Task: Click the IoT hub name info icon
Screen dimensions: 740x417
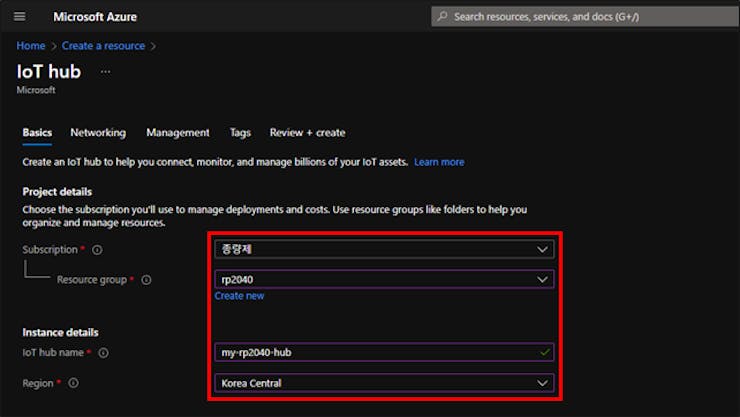Action: coord(103,353)
